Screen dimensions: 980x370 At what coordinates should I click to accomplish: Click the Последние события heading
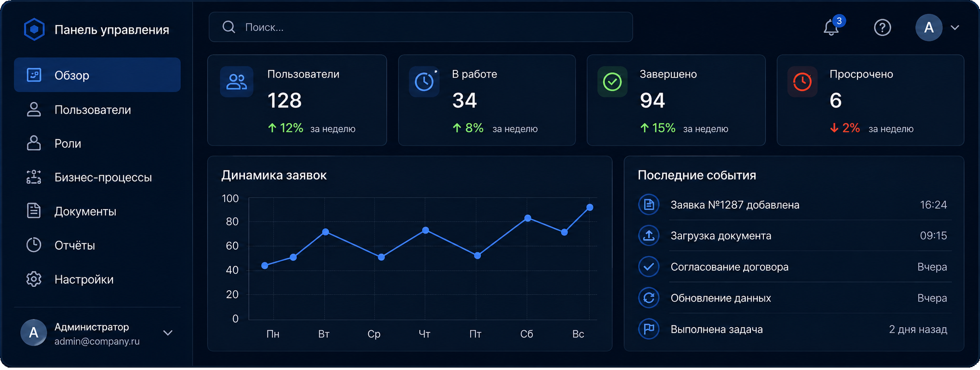tap(697, 175)
